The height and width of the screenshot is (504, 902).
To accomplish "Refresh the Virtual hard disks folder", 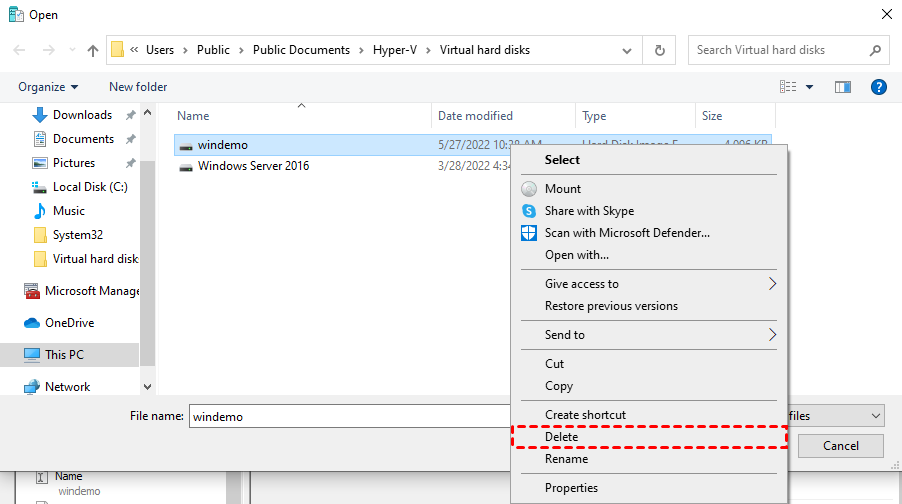I will point(659,50).
